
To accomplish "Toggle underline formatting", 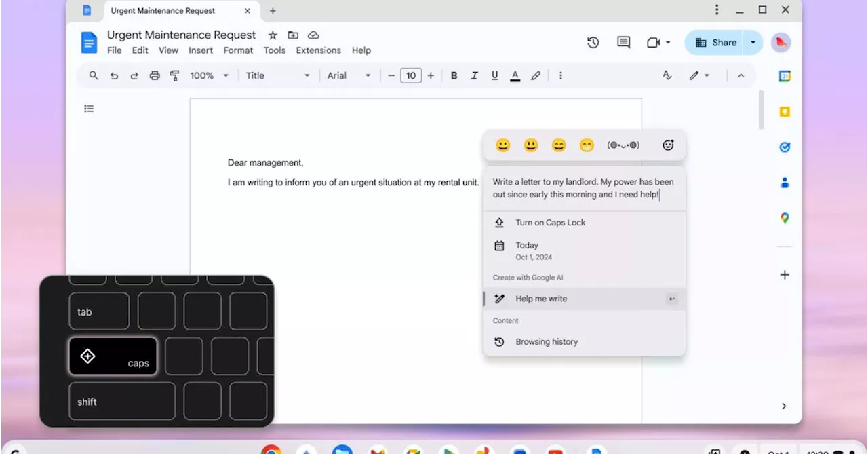I will [494, 75].
